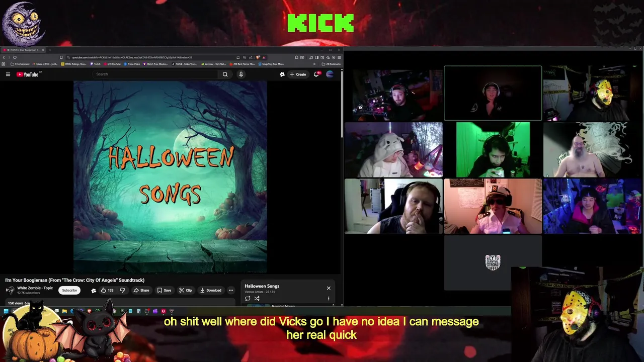Open Brave browser from the taskbar
Screen dimensions: 644x362
89,311
